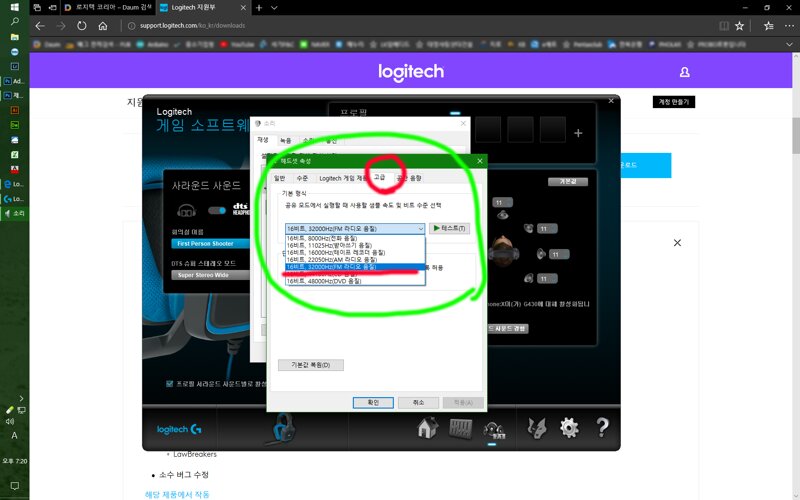
Task: Select the rear-right speaker icon below the head
Action: pyautogui.click(x=529, y=278)
